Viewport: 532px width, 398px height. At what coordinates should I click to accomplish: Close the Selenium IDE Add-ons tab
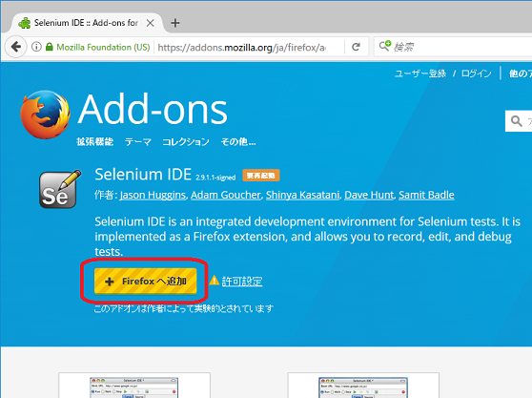tap(151, 23)
